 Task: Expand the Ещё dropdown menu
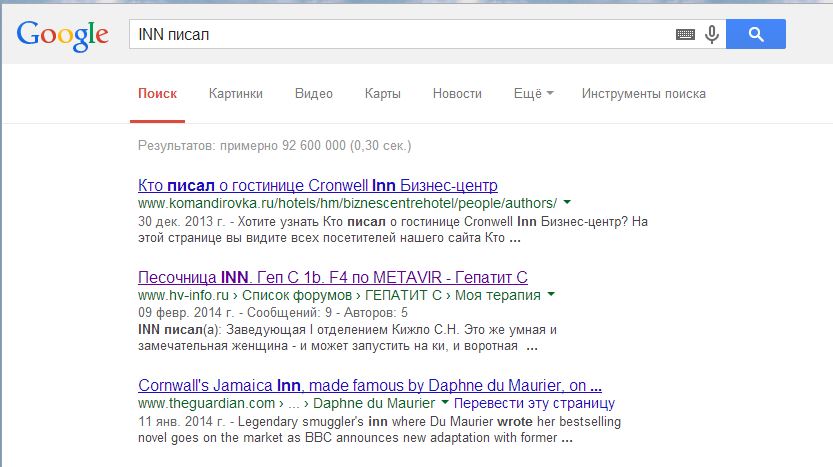[533, 94]
